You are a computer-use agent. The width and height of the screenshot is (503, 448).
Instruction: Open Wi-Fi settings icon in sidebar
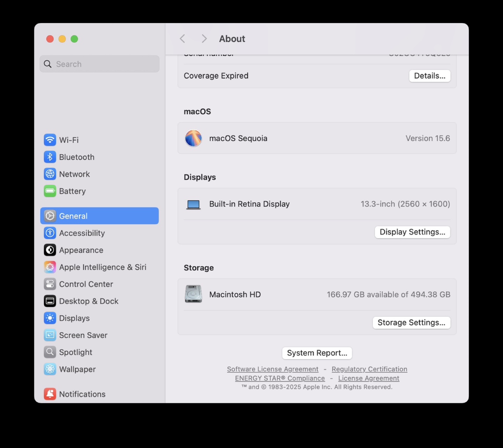pos(50,140)
